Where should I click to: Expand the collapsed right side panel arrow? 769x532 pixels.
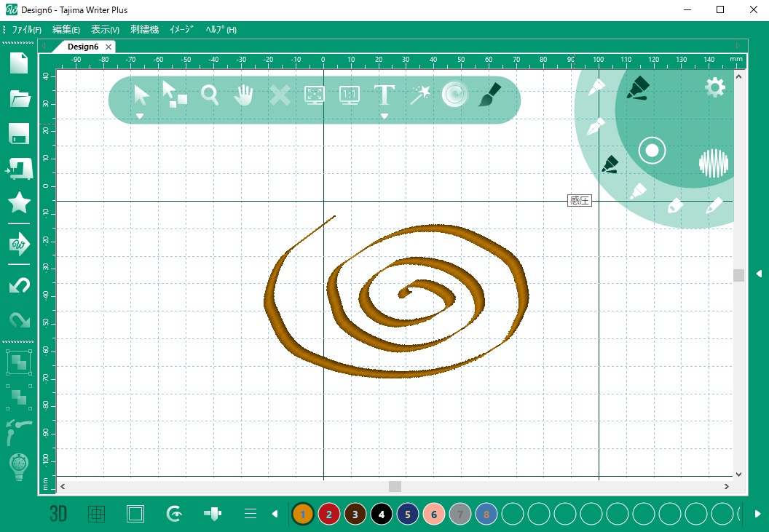click(x=759, y=274)
